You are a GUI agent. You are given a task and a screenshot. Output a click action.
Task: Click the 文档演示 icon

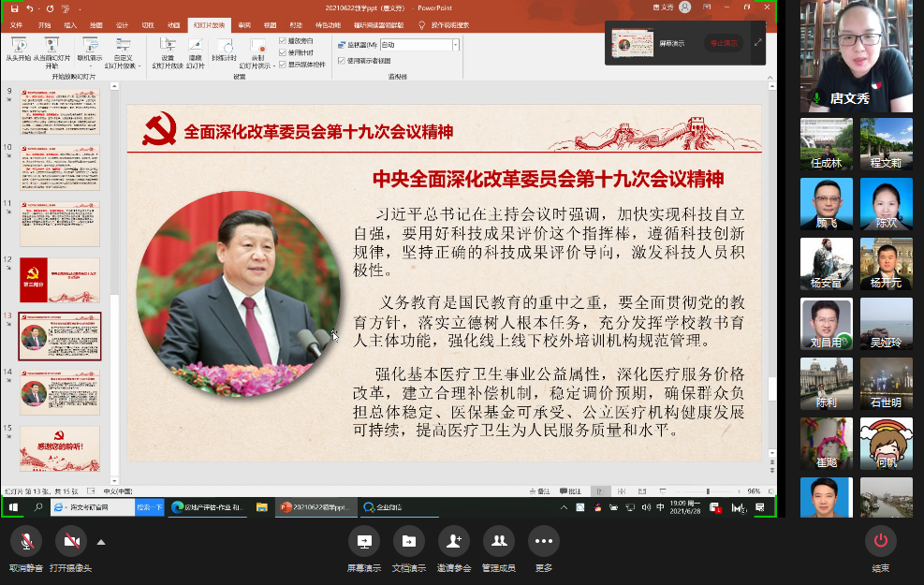409,541
